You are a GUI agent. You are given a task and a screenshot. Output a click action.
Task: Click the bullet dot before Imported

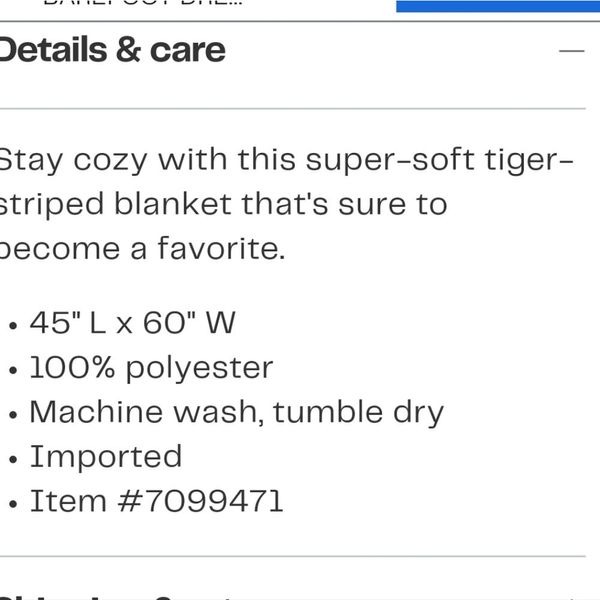click(x=13, y=459)
